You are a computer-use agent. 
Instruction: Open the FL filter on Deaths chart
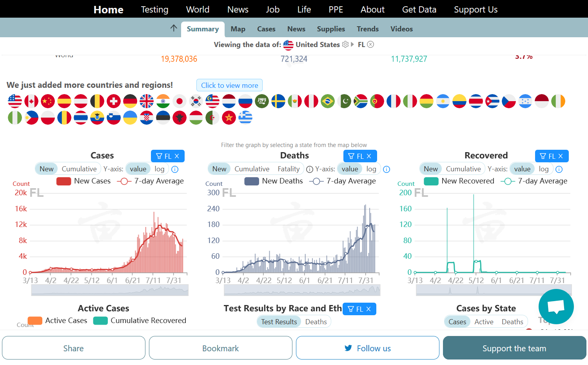click(360, 156)
